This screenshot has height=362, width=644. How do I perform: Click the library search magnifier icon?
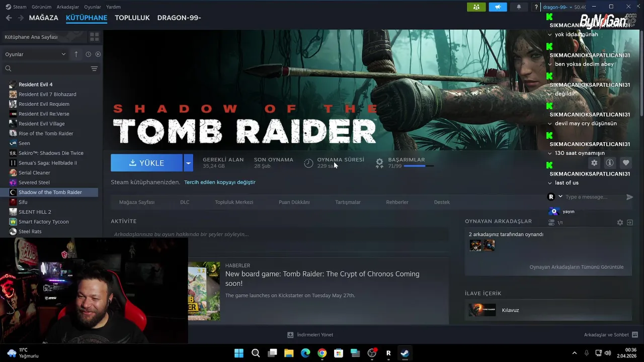click(x=8, y=68)
